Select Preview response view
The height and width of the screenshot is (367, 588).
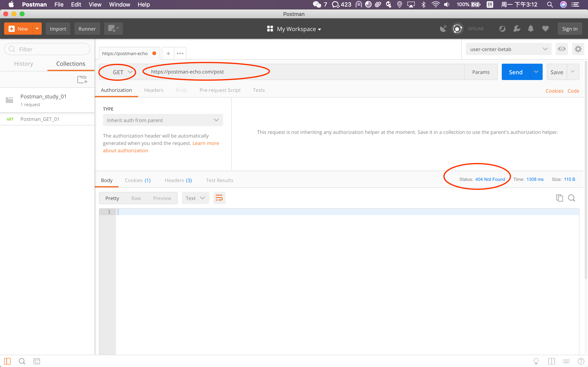[162, 198]
